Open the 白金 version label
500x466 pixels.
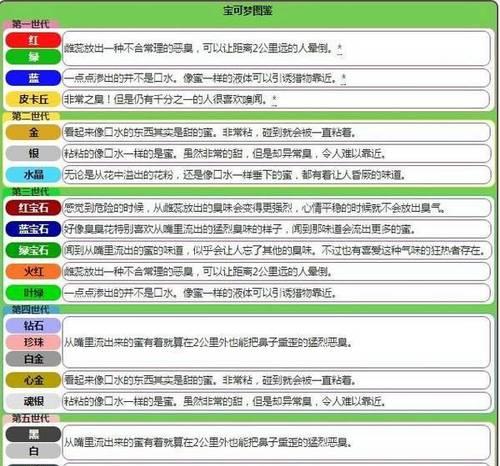click(33, 359)
